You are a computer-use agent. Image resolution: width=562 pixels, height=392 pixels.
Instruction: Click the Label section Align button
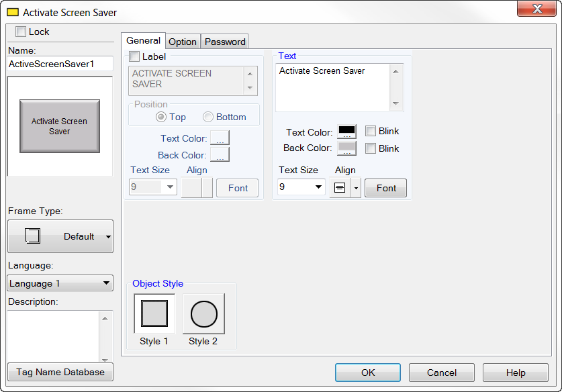[197, 188]
